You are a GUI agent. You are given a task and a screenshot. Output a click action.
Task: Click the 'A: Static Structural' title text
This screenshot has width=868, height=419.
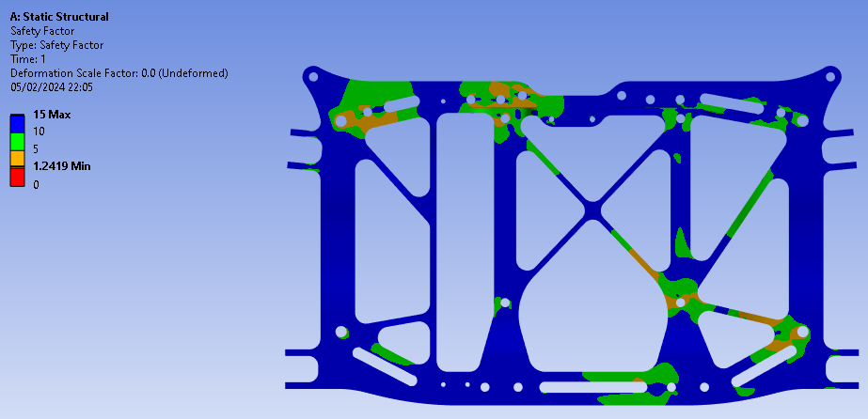(58, 17)
